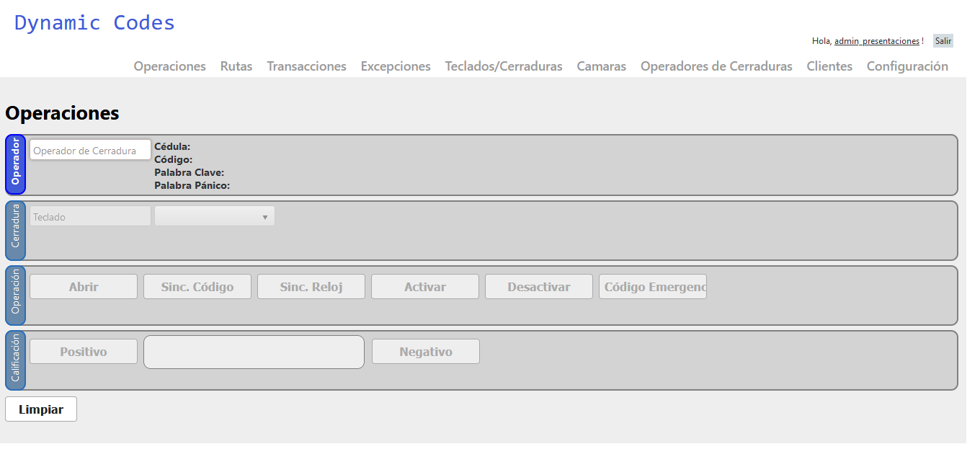Select the Camaras menu item
The height and width of the screenshot is (449, 980).
(x=601, y=66)
